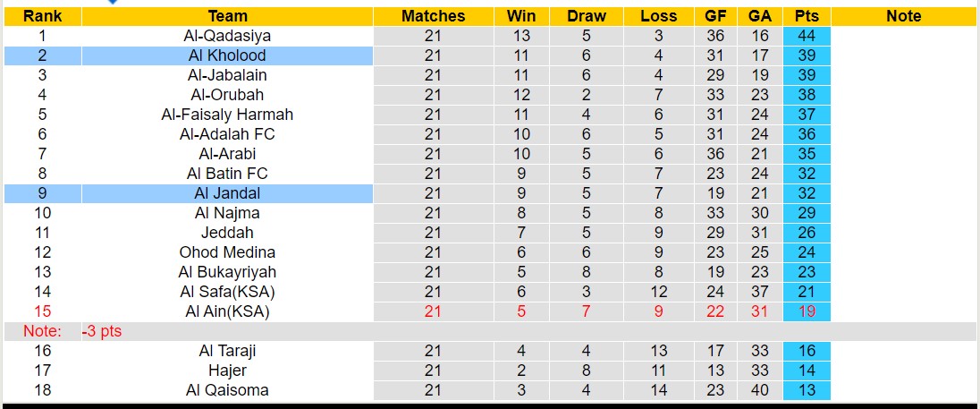Image resolution: width=980 pixels, height=409 pixels.
Task: Select the Note column header
Action: (x=903, y=16)
